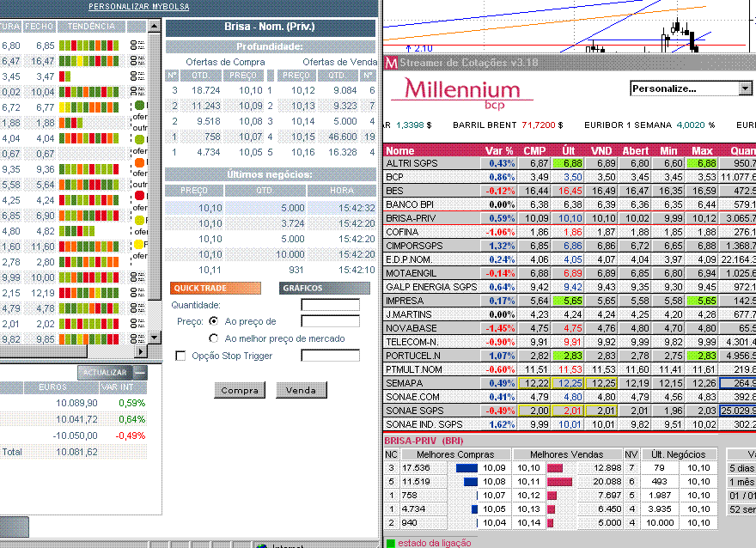Select the NOVABASE row in streamer
The image size is (756, 548).
coord(570,328)
